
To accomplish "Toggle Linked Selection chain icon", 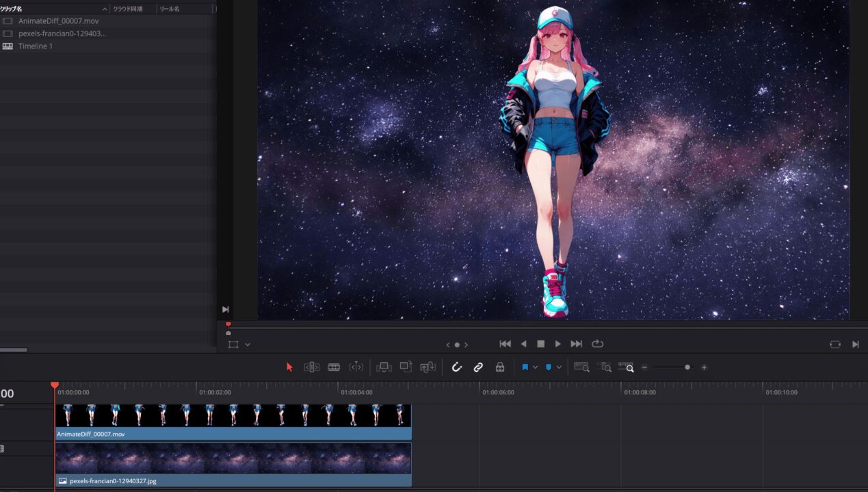I will [x=478, y=367].
